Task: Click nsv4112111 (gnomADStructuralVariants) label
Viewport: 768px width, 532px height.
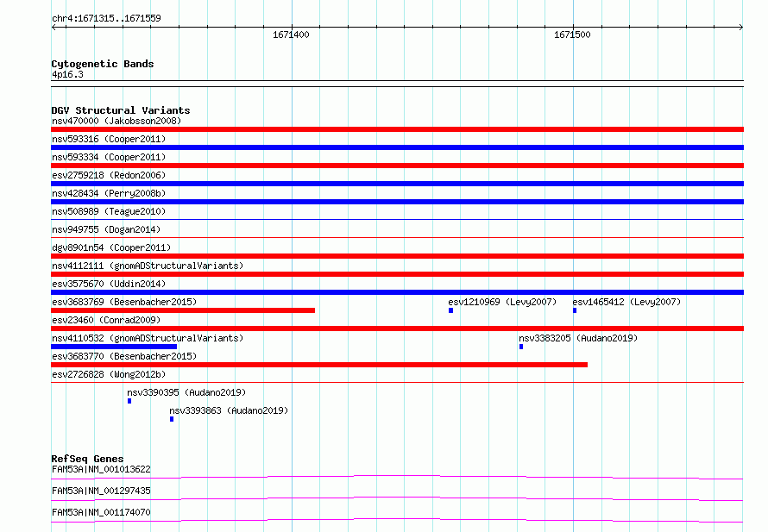Action: point(148,266)
